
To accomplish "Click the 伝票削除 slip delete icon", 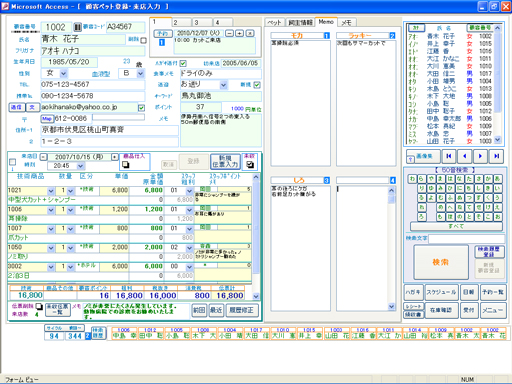I will pyautogui.click(x=39, y=306).
